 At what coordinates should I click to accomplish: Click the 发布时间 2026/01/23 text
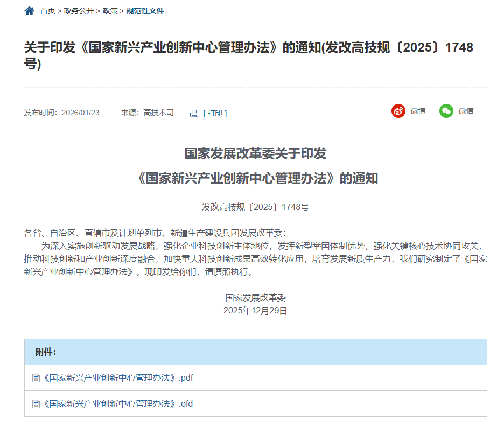point(61,113)
